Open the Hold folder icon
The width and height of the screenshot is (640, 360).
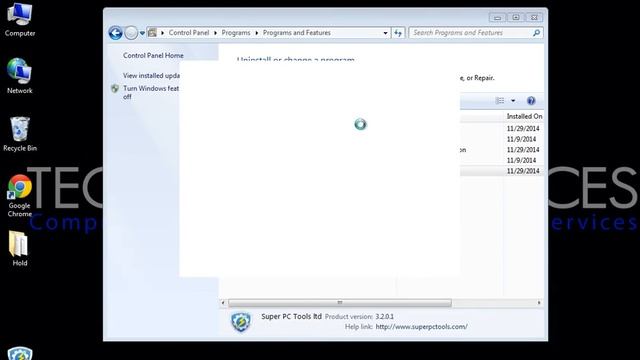tap(19, 249)
